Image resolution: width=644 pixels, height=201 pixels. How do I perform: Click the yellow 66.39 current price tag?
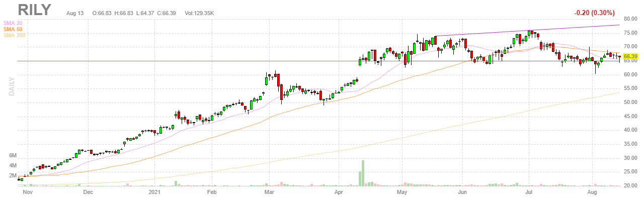click(x=630, y=56)
